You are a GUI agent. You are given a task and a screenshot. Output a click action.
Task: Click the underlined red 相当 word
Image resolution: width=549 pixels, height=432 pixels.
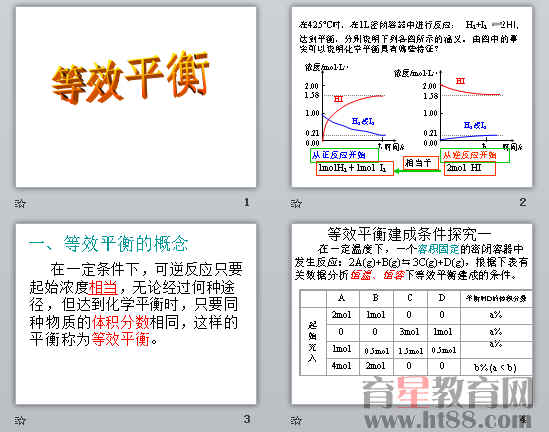tap(103, 287)
